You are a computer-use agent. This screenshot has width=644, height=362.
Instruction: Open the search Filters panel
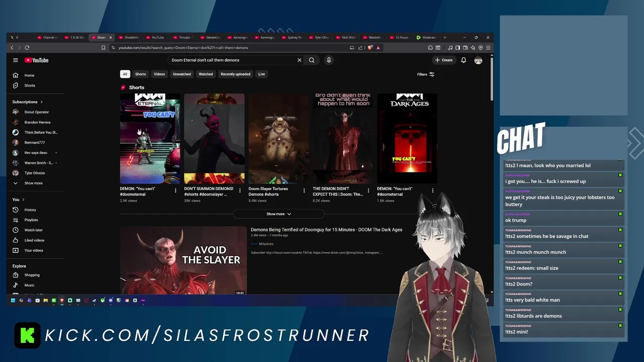426,74
